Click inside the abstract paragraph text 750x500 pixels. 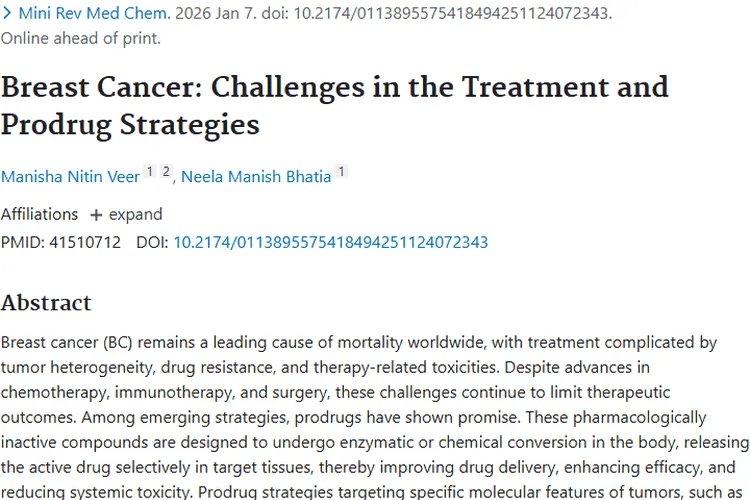point(360,392)
